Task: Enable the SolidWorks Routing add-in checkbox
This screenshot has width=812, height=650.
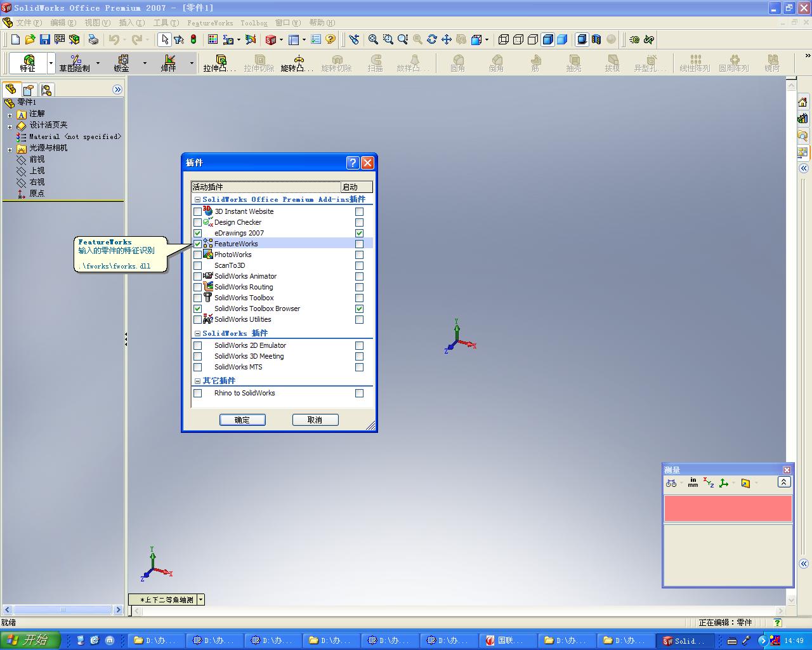Action: [x=198, y=288]
